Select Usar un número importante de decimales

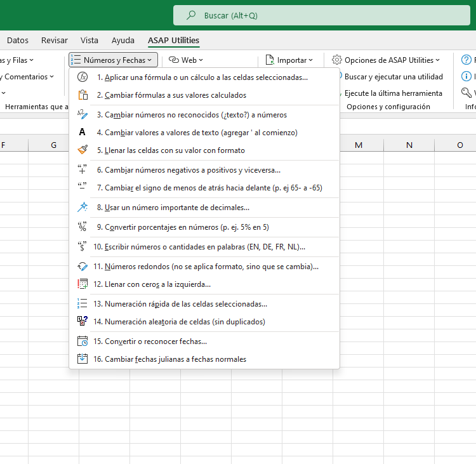pos(204,208)
